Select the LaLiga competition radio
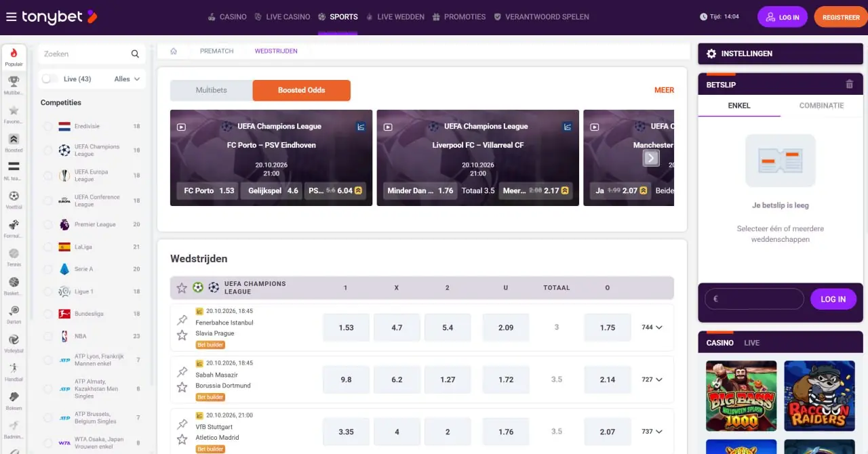Image resolution: width=868 pixels, height=454 pixels. click(x=47, y=247)
